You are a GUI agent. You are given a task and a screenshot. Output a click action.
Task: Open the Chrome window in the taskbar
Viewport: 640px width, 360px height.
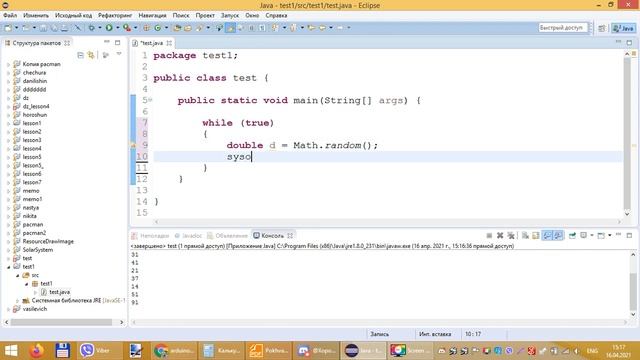pyautogui.click(x=174, y=351)
